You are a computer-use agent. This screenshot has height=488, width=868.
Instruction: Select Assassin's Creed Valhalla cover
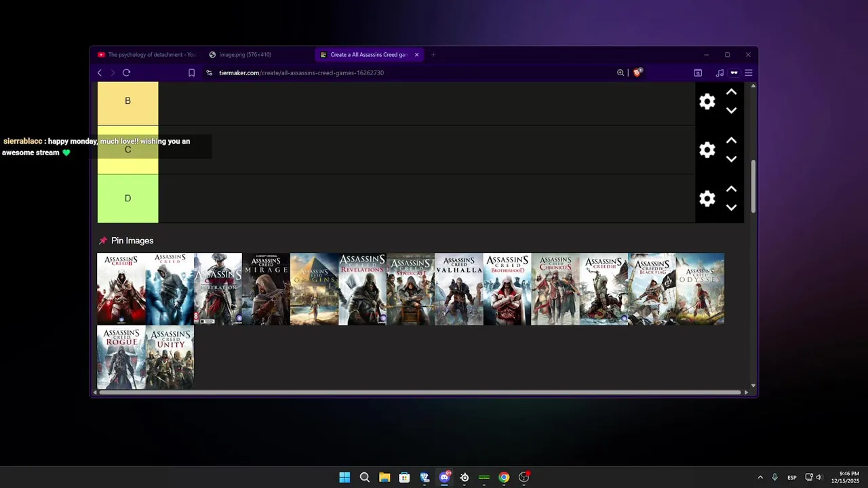click(459, 289)
